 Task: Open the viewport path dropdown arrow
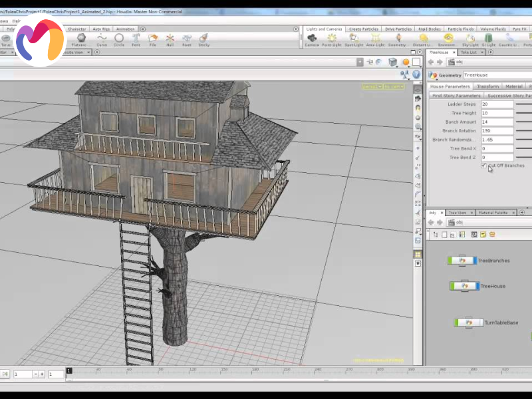pyautogui.click(x=360, y=62)
